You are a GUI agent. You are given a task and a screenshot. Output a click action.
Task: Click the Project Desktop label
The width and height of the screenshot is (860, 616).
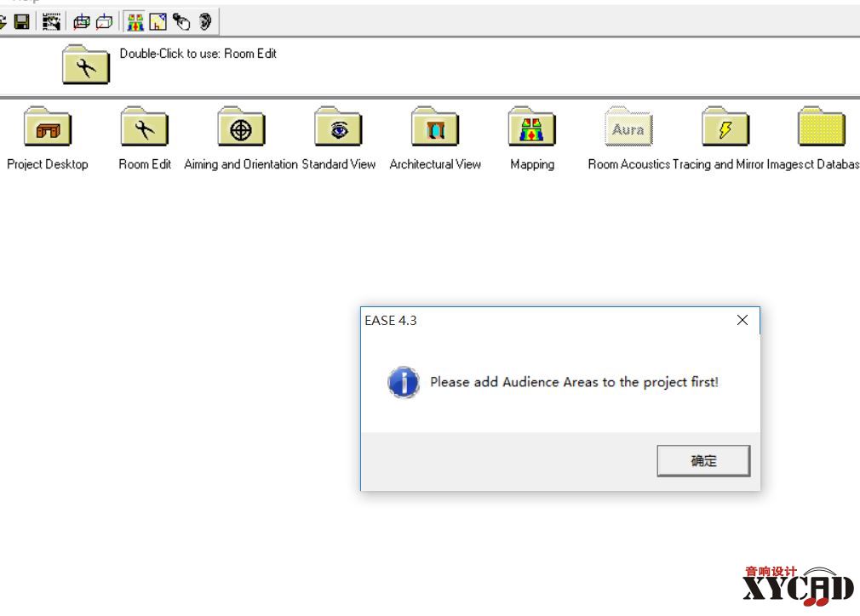point(48,164)
